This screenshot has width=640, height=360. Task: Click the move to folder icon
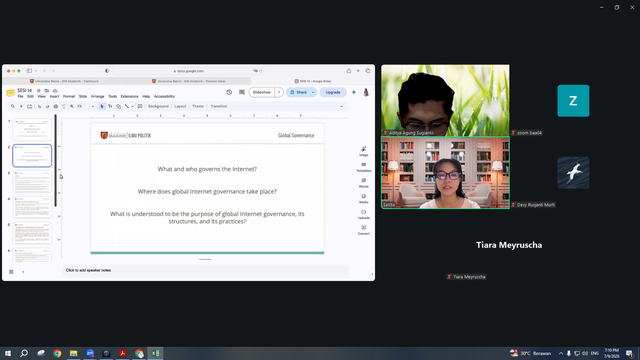click(x=47, y=91)
